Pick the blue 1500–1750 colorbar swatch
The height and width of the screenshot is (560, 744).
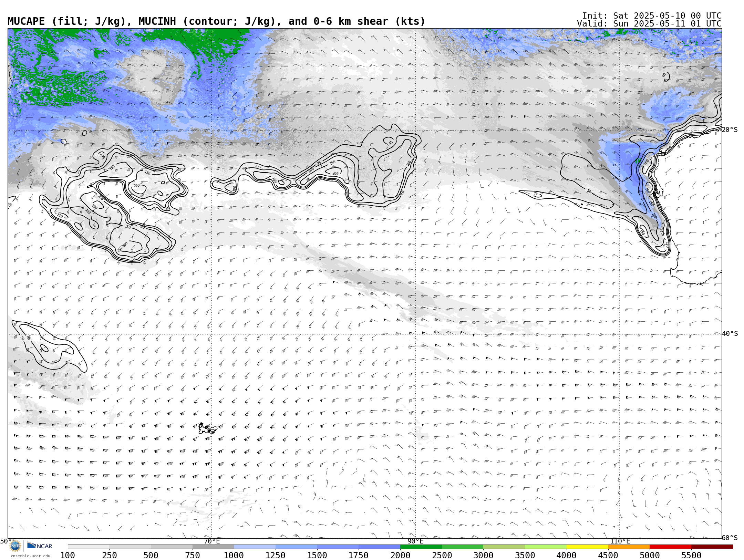[x=338, y=547]
